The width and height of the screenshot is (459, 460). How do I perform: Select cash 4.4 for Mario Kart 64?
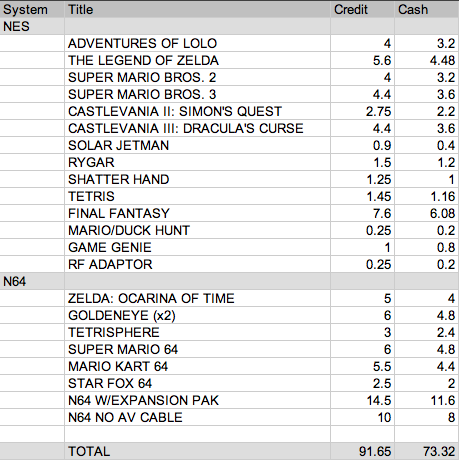tap(427, 366)
